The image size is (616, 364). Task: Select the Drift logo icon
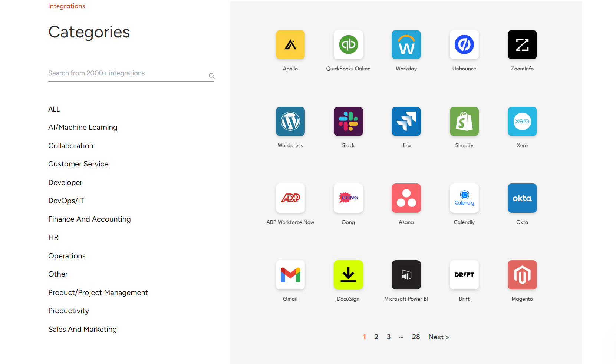[x=464, y=275]
